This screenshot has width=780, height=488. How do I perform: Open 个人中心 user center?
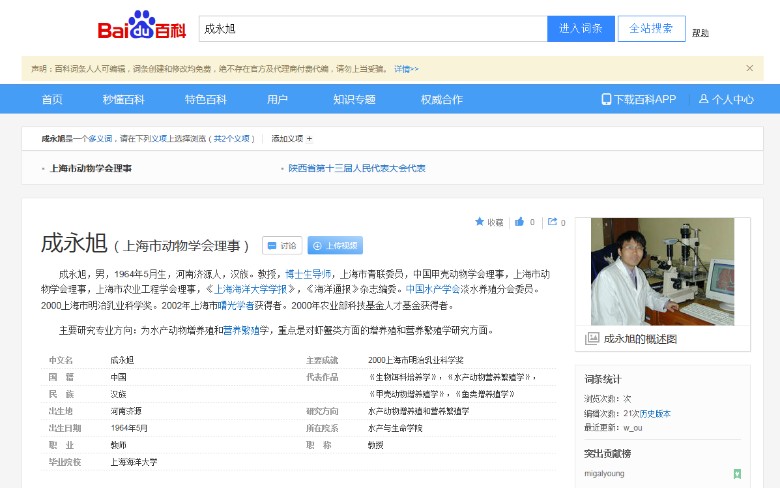tap(726, 99)
